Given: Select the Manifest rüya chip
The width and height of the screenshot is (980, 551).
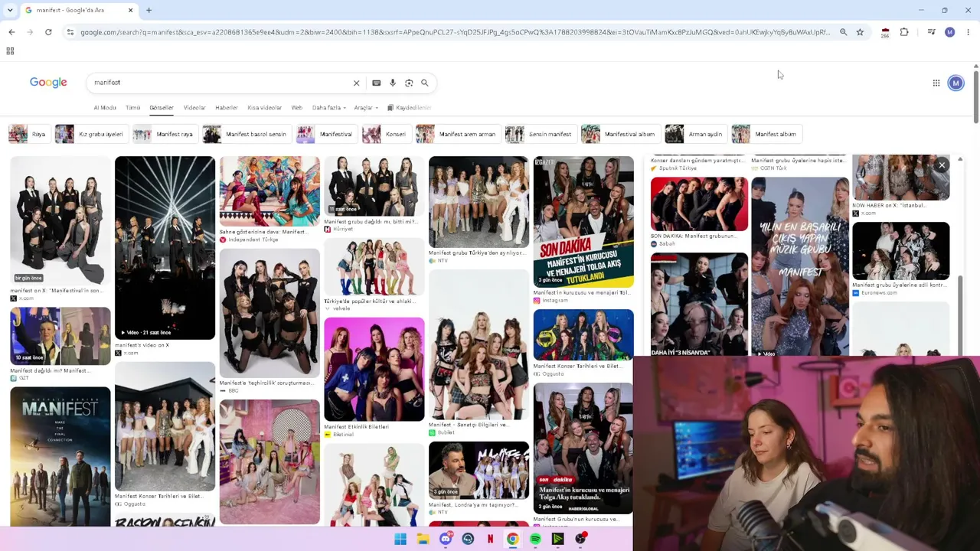Looking at the screenshot, I should point(165,134).
